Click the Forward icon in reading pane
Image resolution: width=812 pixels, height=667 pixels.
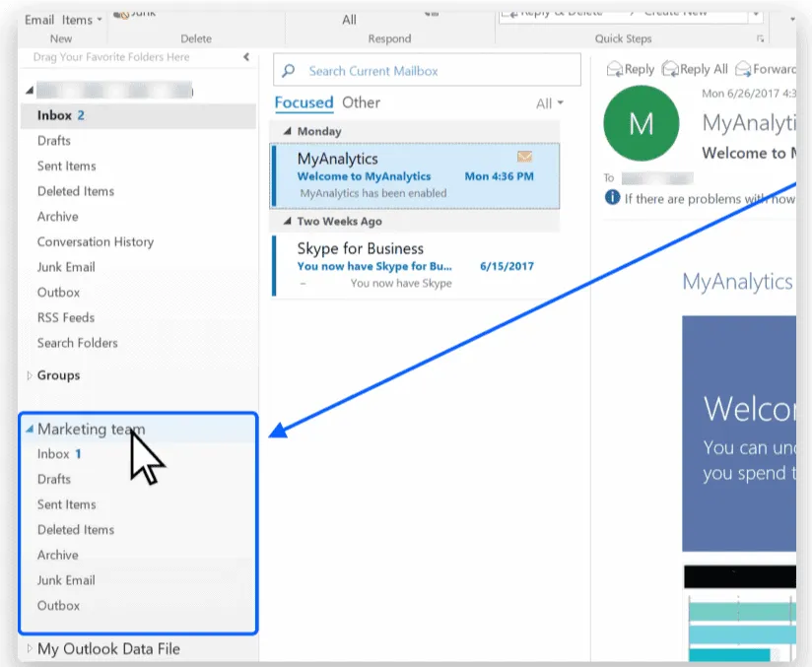pyautogui.click(x=746, y=70)
